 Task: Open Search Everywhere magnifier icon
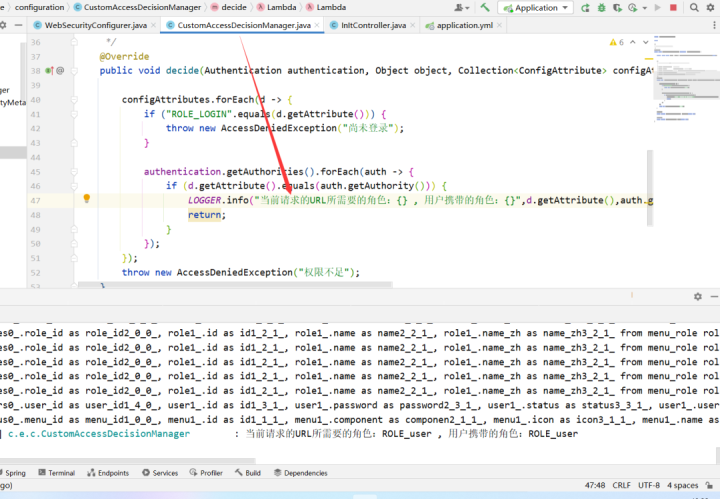click(x=694, y=8)
